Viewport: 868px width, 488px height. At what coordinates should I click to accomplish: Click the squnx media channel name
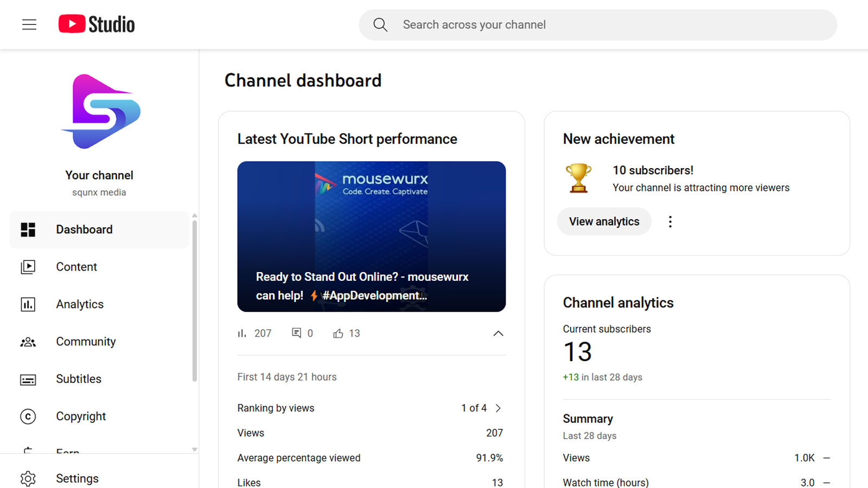coord(99,192)
